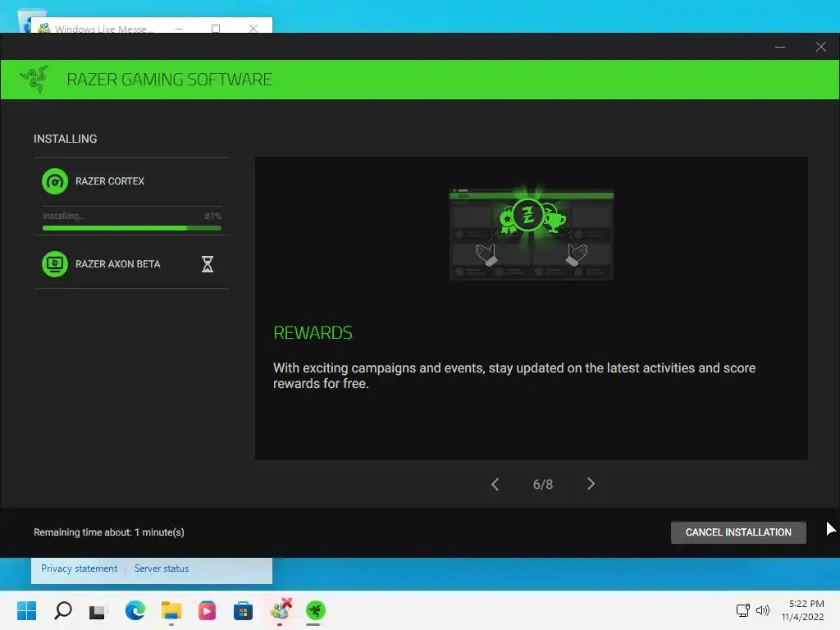Click the Razer snake logo in header
840x630 pixels.
[34, 80]
